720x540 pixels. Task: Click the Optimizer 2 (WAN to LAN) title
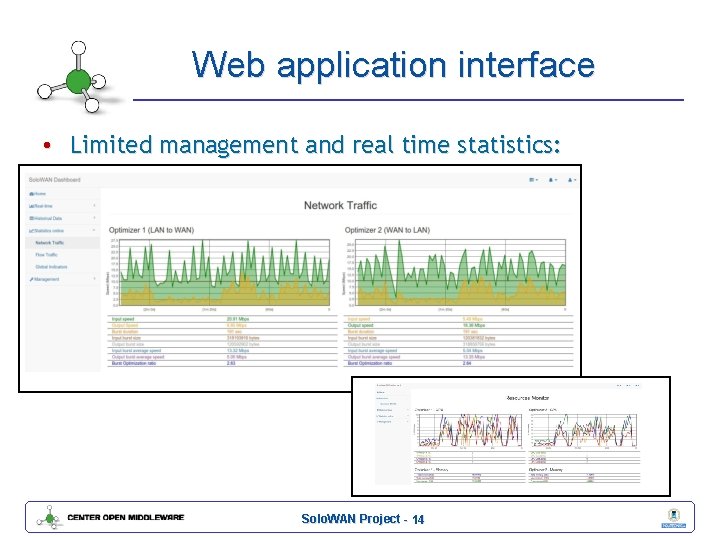pyautogui.click(x=387, y=230)
